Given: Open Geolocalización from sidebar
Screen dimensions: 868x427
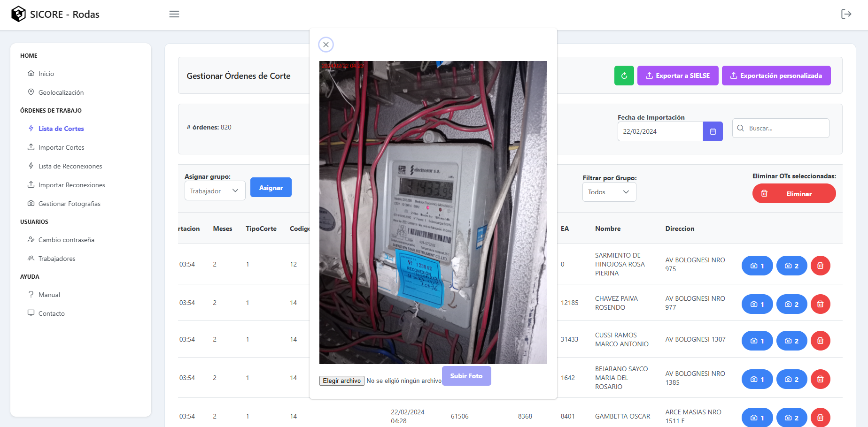Looking at the screenshot, I should pyautogui.click(x=61, y=92).
